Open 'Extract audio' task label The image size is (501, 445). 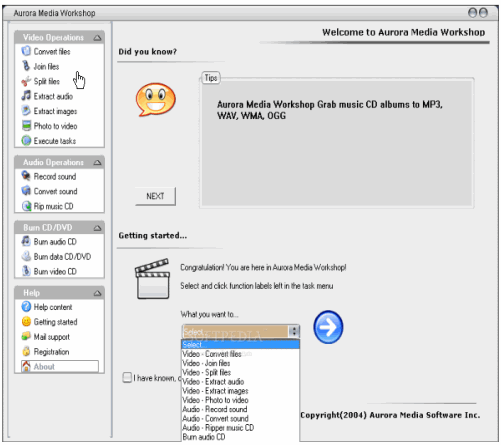pos(53,96)
